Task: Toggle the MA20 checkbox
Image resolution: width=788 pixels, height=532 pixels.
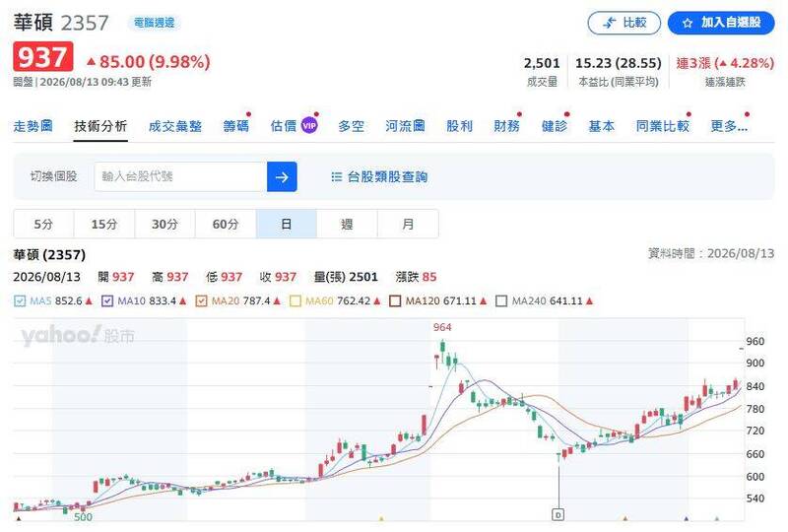Action: 201,301
